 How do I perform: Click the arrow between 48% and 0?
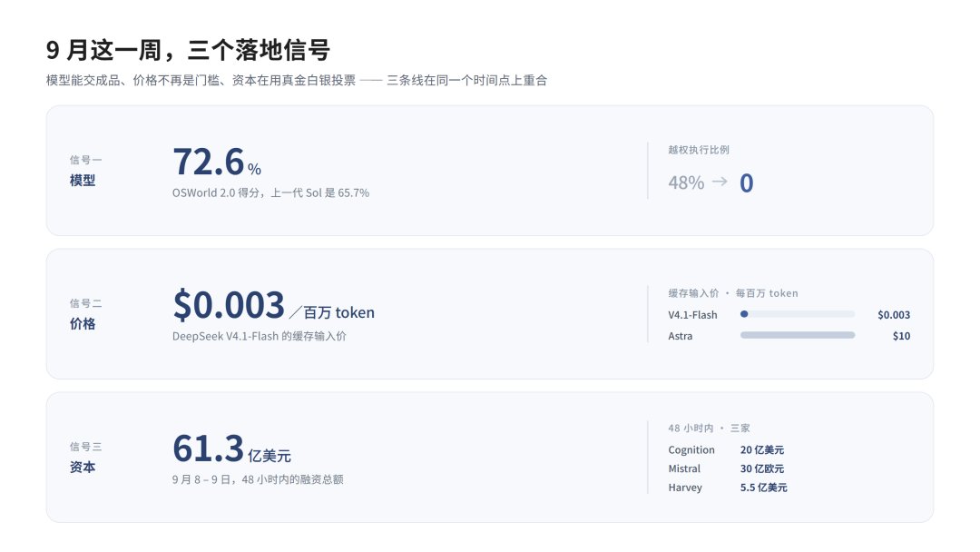[x=720, y=182]
